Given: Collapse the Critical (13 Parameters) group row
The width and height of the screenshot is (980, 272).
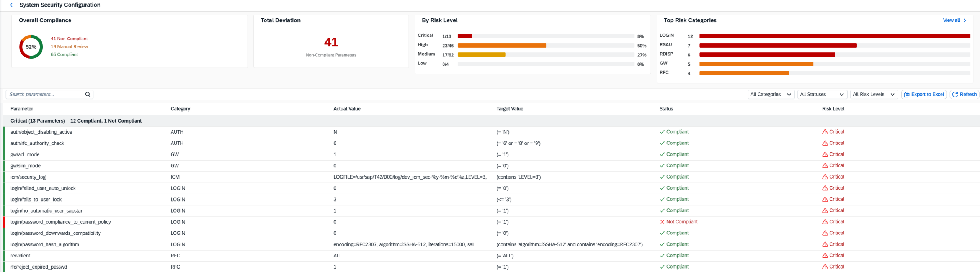Looking at the screenshot, I should coord(76,121).
